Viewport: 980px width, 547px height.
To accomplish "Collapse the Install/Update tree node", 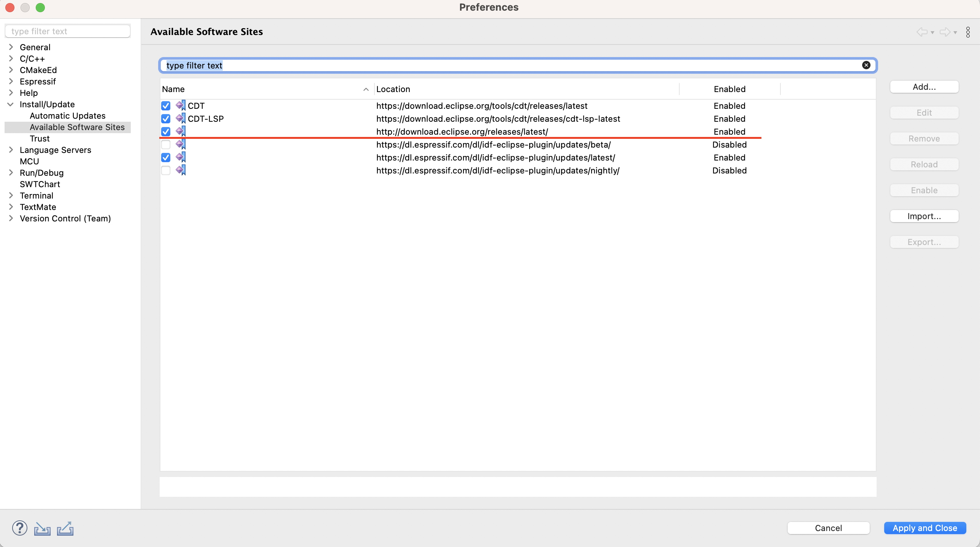I will pyautogui.click(x=11, y=104).
